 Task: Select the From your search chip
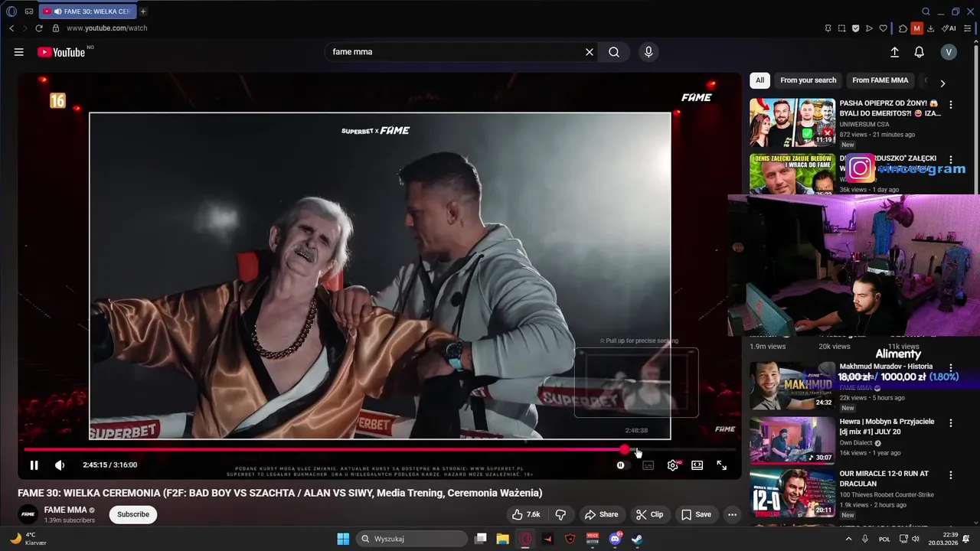point(808,80)
